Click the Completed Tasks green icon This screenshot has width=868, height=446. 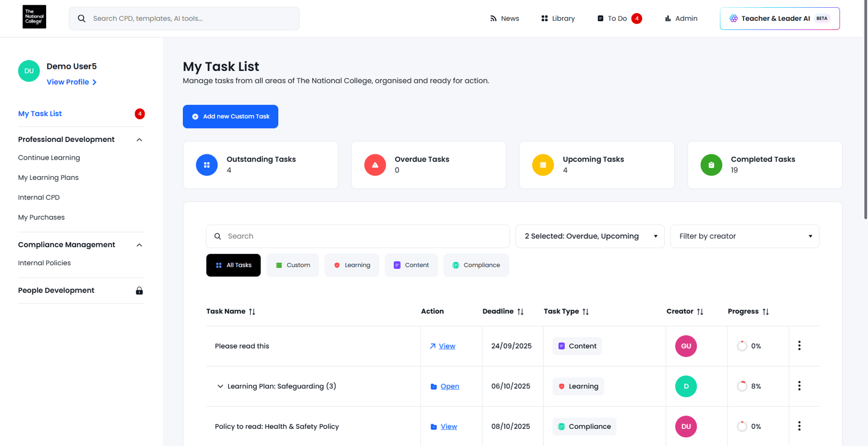711,165
